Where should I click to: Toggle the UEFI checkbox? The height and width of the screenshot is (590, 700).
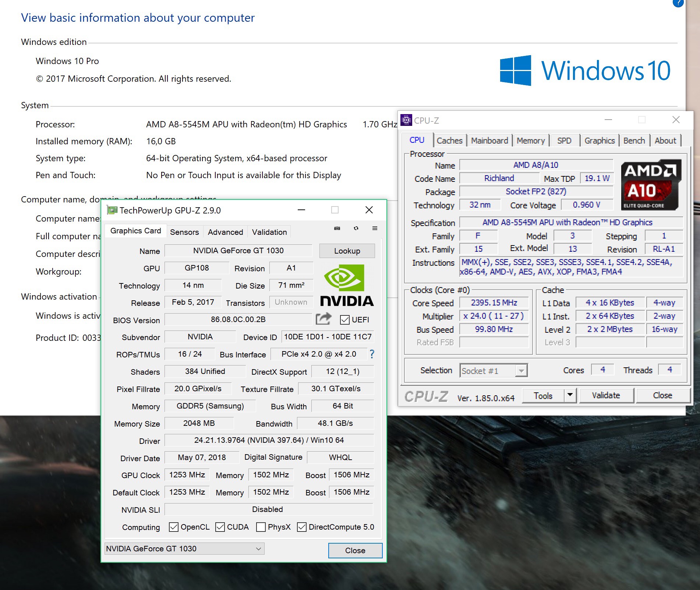[x=344, y=319]
